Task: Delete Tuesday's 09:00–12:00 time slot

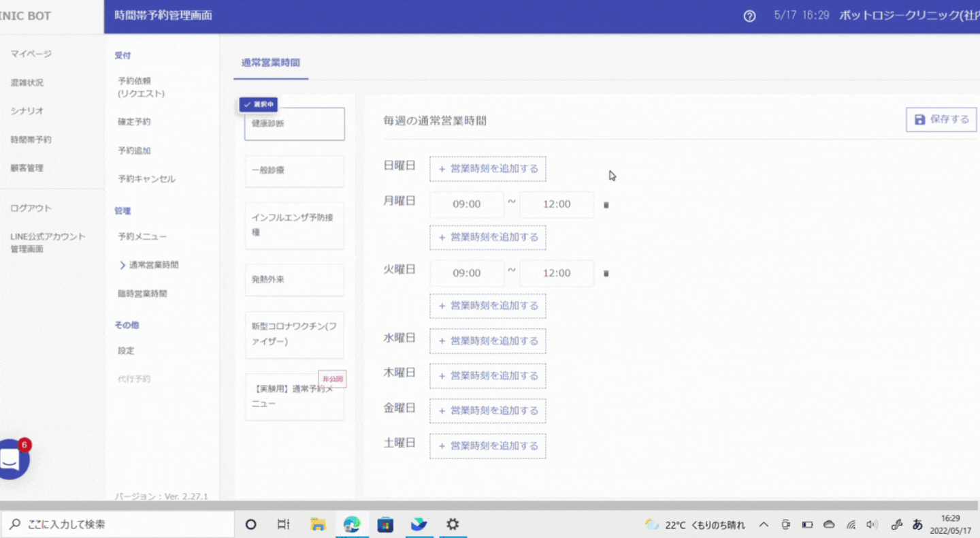Action: click(x=606, y=274)
